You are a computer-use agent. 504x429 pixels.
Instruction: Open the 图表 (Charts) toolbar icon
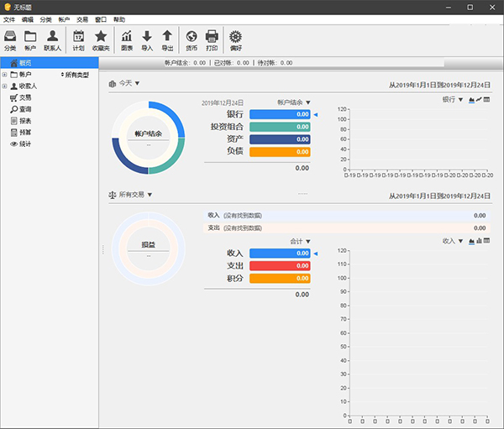[x=127, y=39]
